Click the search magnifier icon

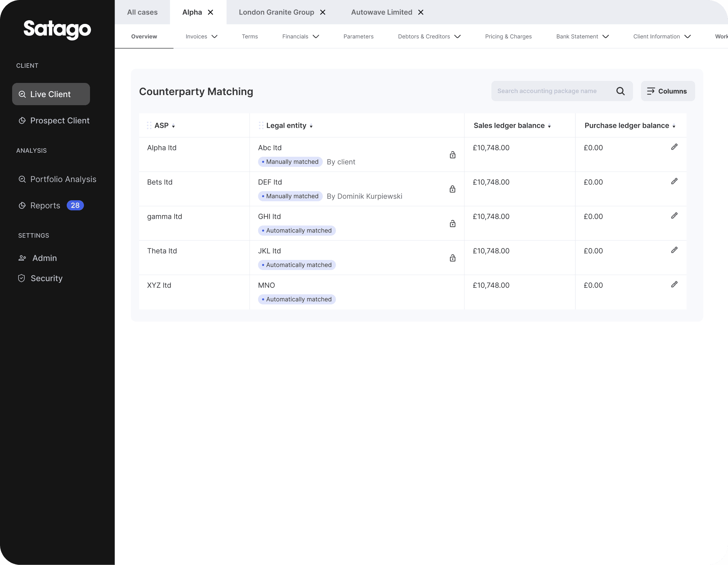pyautogui.click(x=620, y=91)
